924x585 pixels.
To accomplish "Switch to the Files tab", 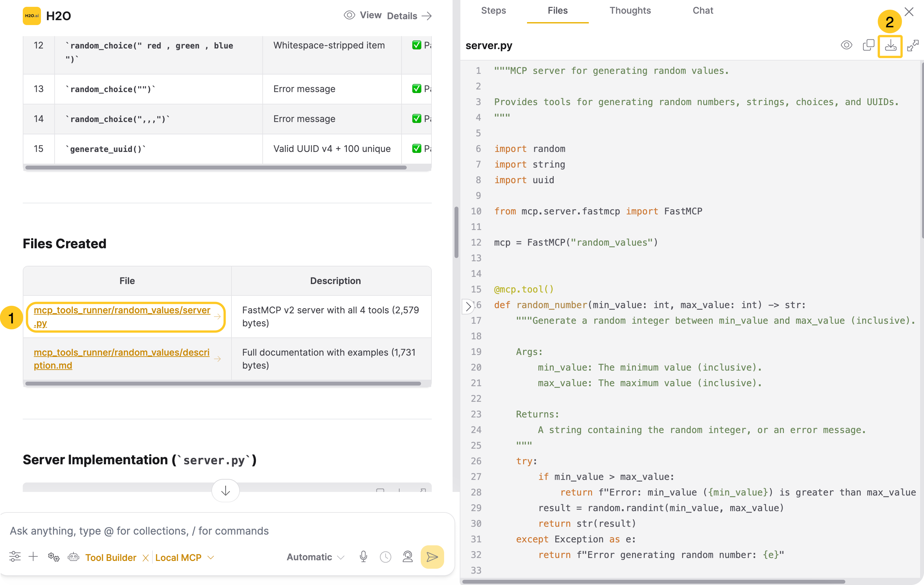I will click(557, 11).
